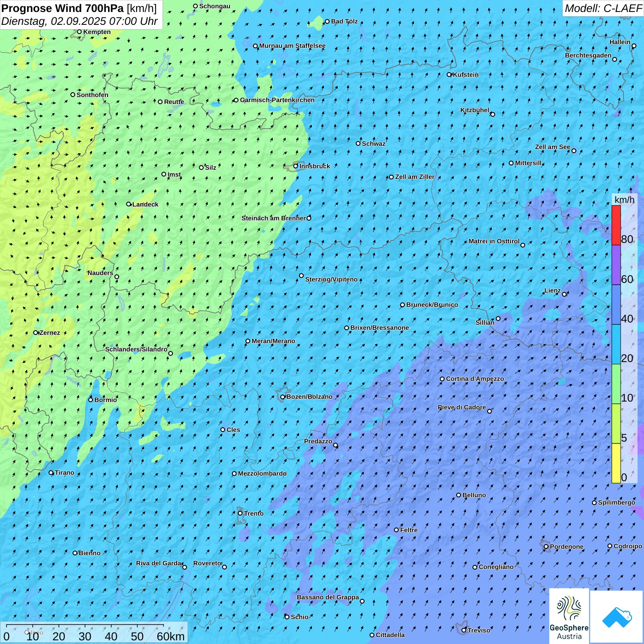The height and width of the screenshot is (644, 644).
Task: Click the 'Matrei in Osttirol' label
Action: coord(494,241)
